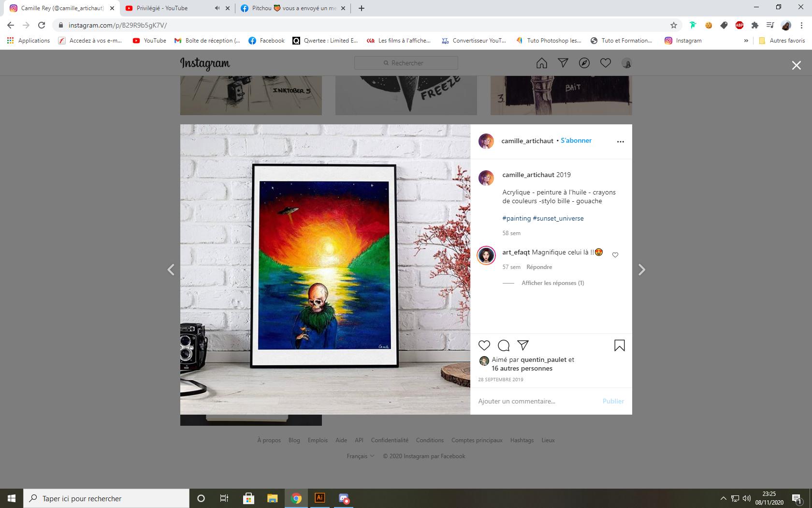812x508 pixels.
Task: Open Adobe Illustrator from taskbar
Action: pos(319,498)
